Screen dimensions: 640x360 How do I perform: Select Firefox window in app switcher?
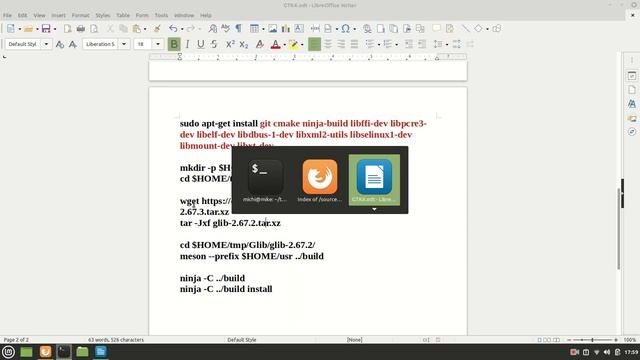coord(320,180)
